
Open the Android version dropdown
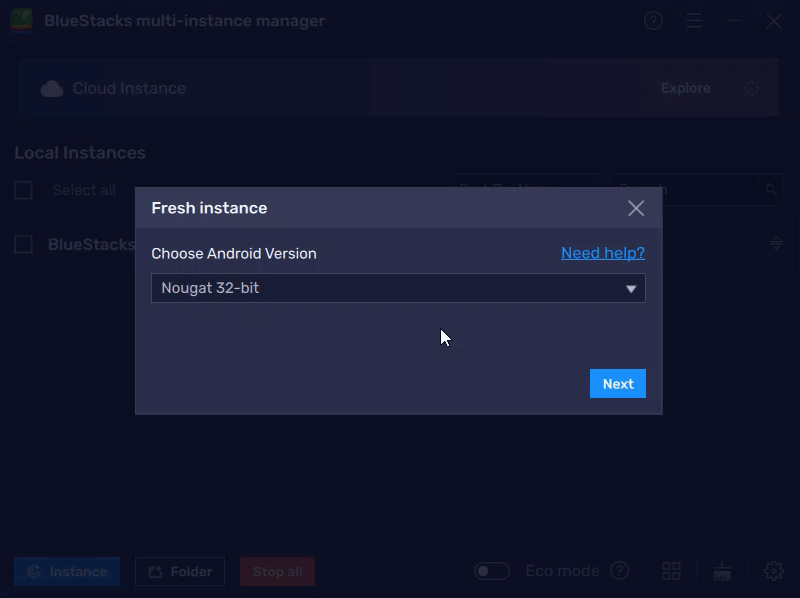(398, 288)
